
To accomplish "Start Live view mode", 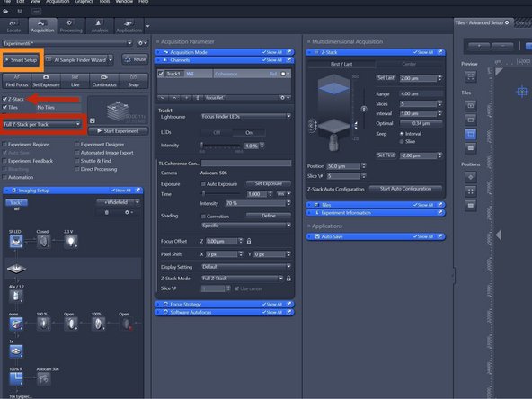I will tap(75, 81).
